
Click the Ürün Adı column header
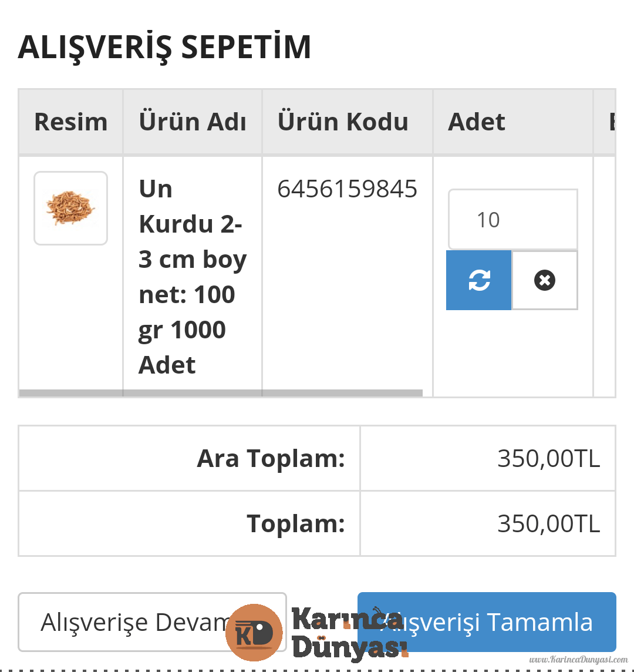[x=193, y=122]
